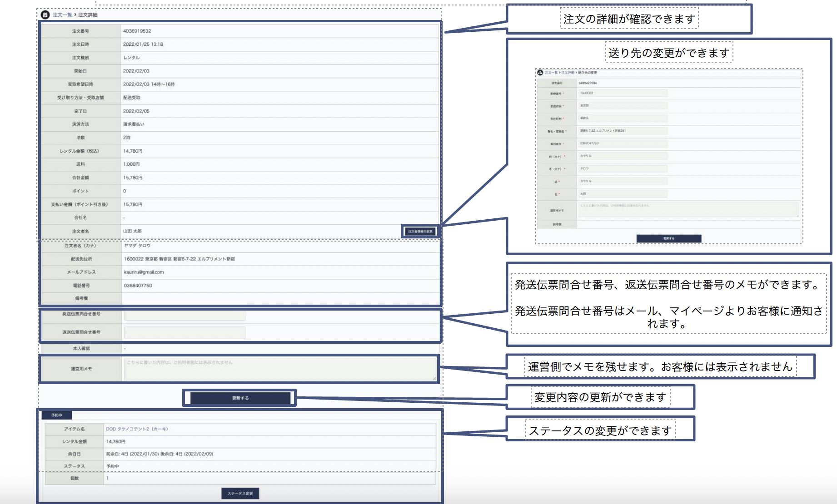
Task: Open the DOD タケノコテント2 (カーキ) item link
Action: click(x=137, y=429)
